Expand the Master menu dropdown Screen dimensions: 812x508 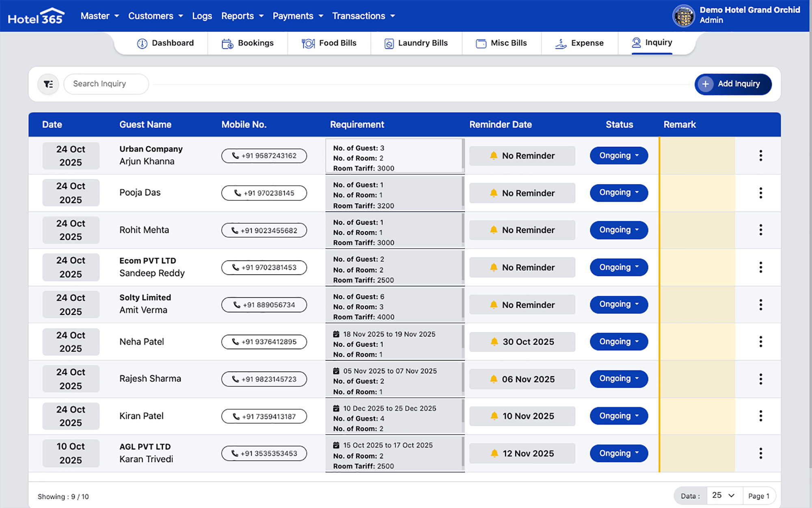click(99, 16)
